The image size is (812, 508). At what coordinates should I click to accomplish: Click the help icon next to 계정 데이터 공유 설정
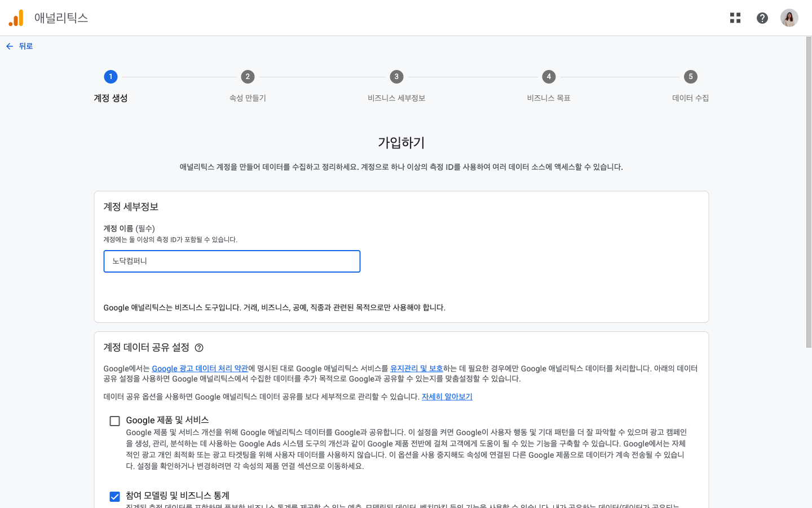(199, 348)
